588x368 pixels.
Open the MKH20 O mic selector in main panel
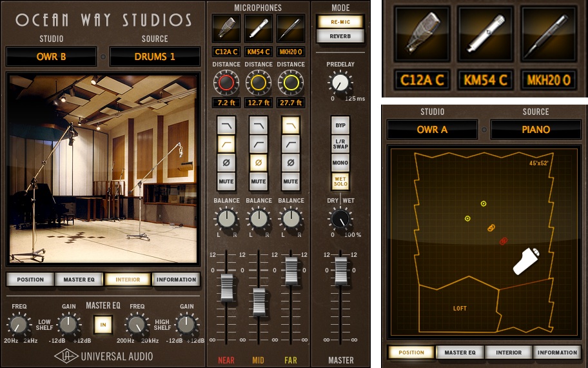pyautogui.click(x=291, y=52)
